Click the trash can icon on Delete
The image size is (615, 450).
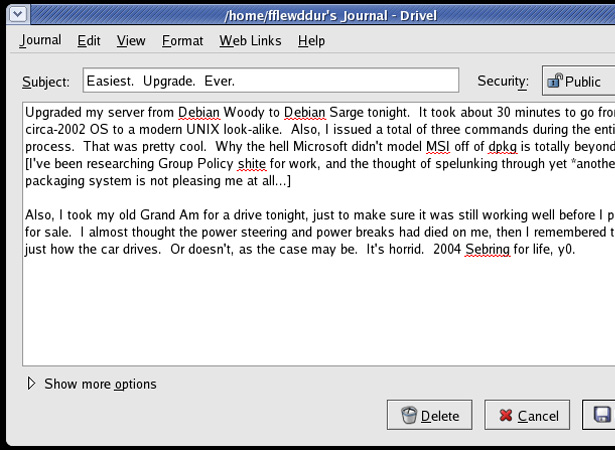click(x=409, y=415)
